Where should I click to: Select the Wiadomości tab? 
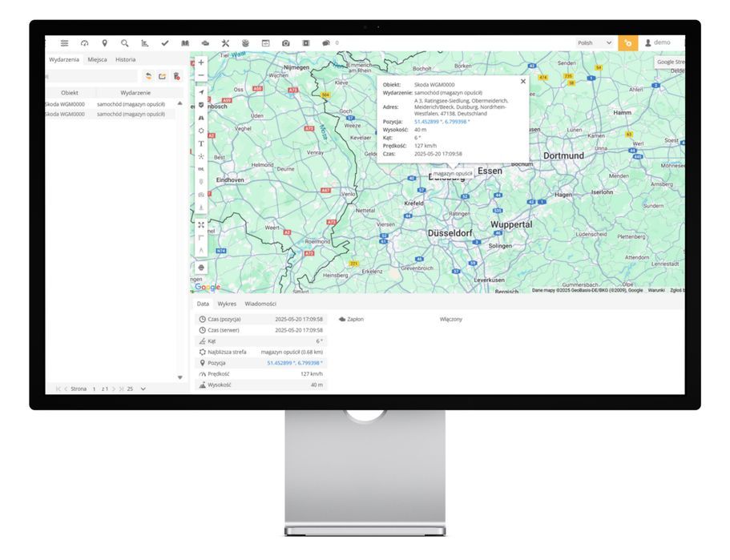(260, 304)
